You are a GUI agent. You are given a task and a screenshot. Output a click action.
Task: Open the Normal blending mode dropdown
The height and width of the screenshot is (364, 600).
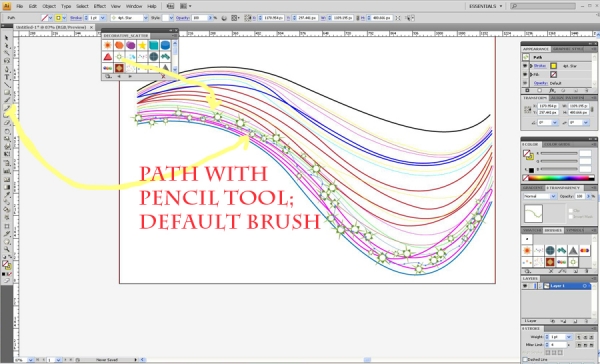tap(553, 196)
